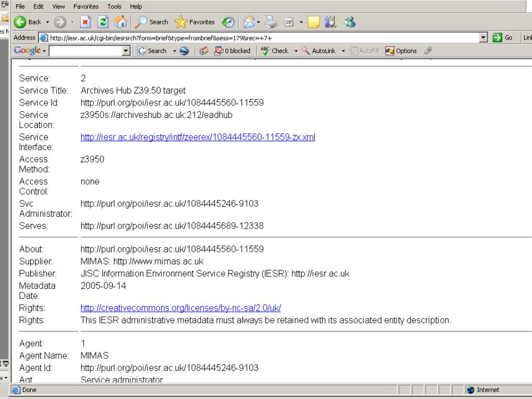Click the Google Search button
Image resolution: width=532 pixels, height=399 pixels.
152,51
